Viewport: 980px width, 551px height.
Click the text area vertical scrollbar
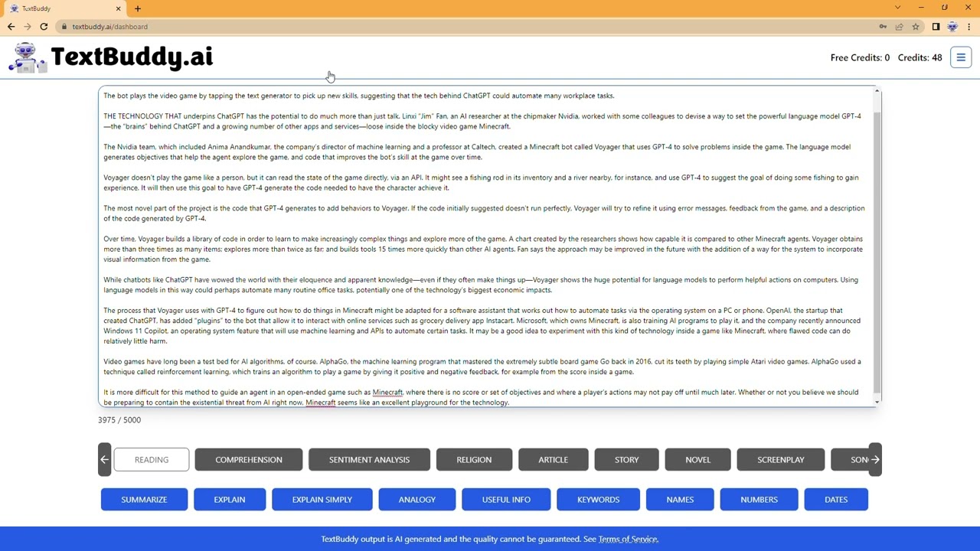pyautogui.click(x=877, y=253)
